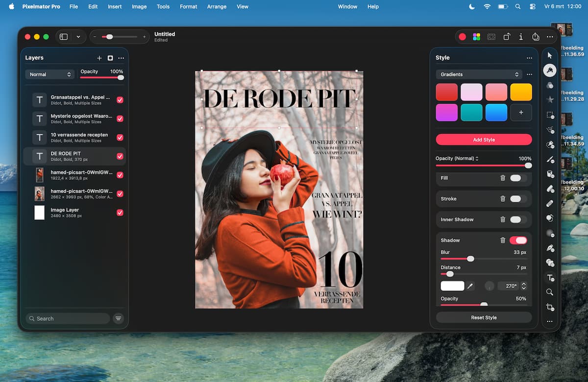Open the Opacity (Normal) blend popup
This screenshot has width=588, height=382.
click(x=457, y=159)
